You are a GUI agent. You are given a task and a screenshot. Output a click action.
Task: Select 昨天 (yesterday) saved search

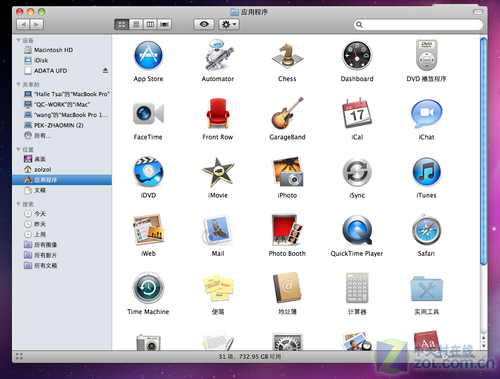[x=62, y=224]
